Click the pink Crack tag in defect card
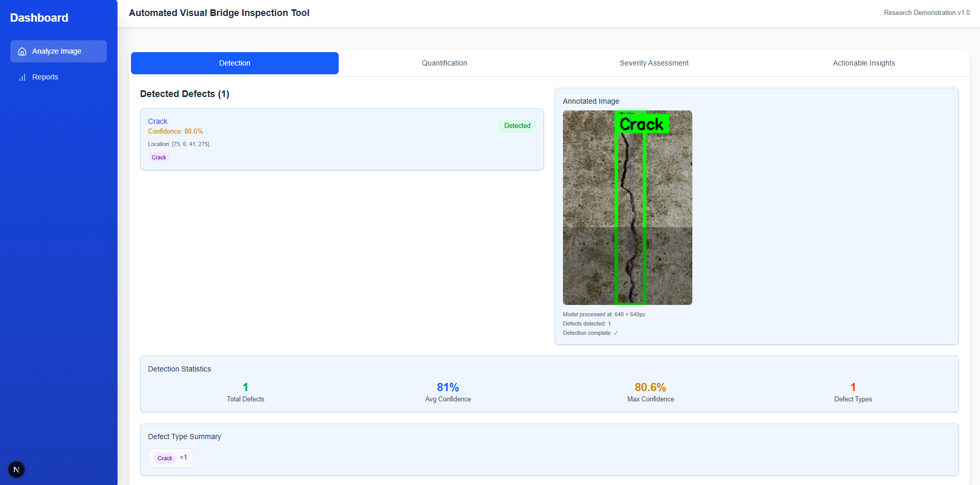Screen dimensions: 980x485 pos(159,157)
